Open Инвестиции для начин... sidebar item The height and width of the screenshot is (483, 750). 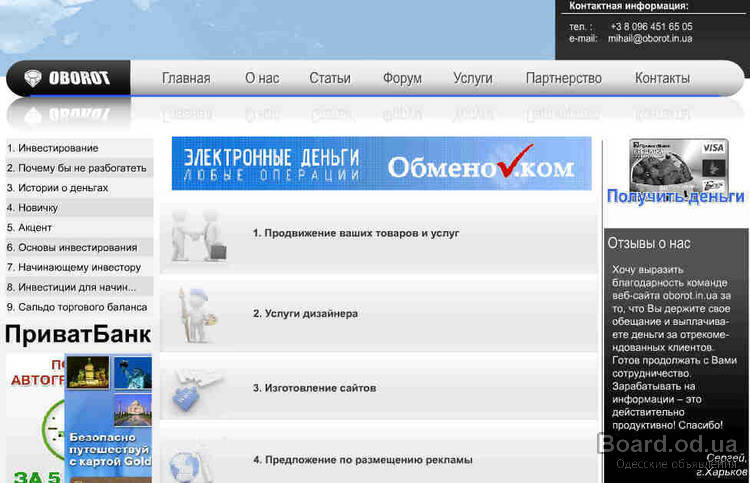tap(79, 287)
